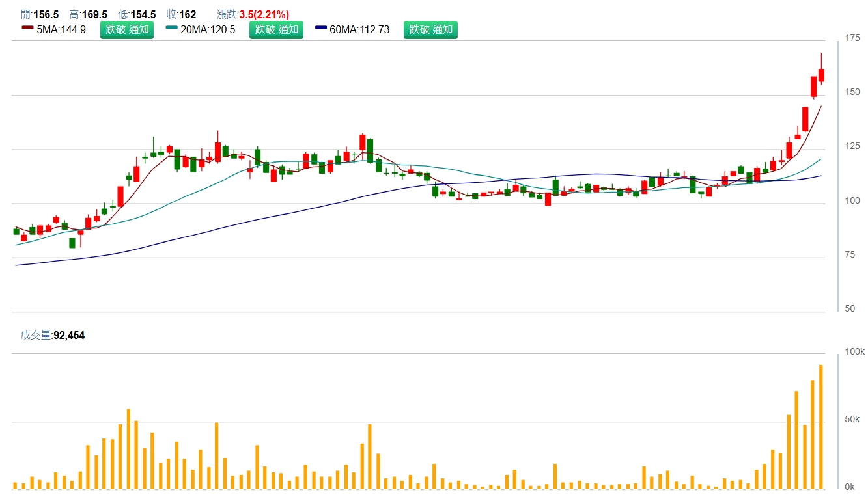The image size is (868, 499).
Task: Click the rightmost red candlestick on chart
Action: pyautogui.click(x=822, y=75)
